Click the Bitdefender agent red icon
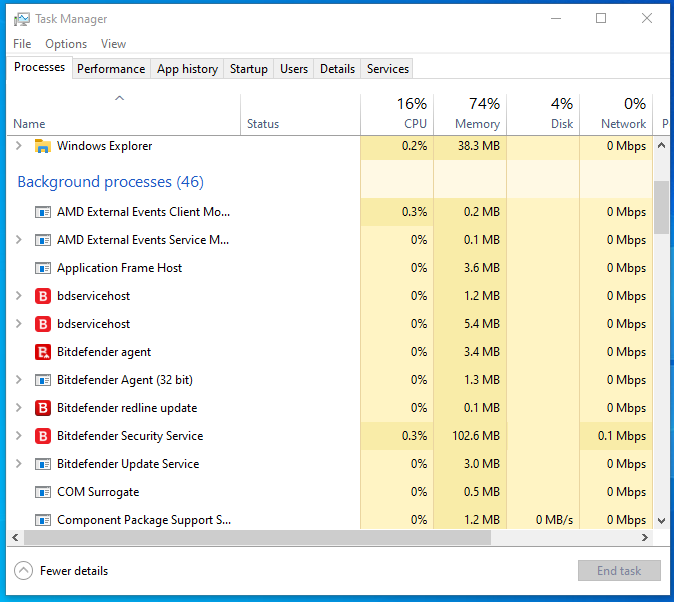 [x=43, y=352]
